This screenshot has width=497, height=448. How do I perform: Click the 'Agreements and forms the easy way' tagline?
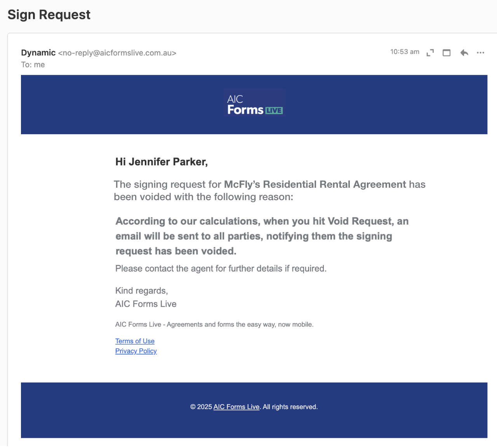point(214,325)
